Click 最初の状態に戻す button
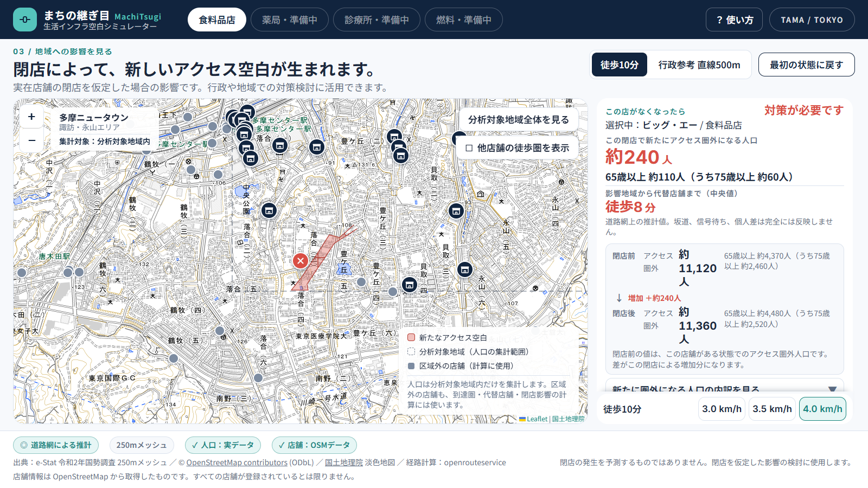 click(806, 65)
